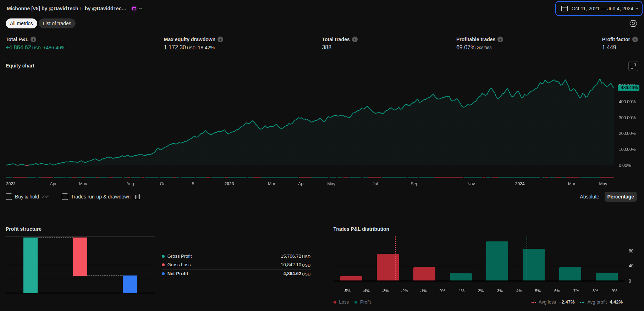The height and width of the screenshot is (311, 644).
Task: Click the Profitable trades info icon
Action: pyautogui.click(x=500, y=39)
